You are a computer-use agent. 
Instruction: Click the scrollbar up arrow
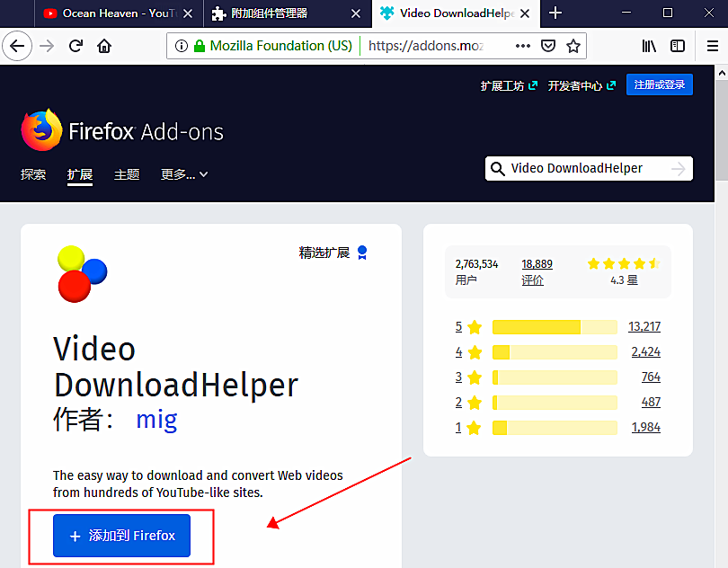[x=722, y=73]
